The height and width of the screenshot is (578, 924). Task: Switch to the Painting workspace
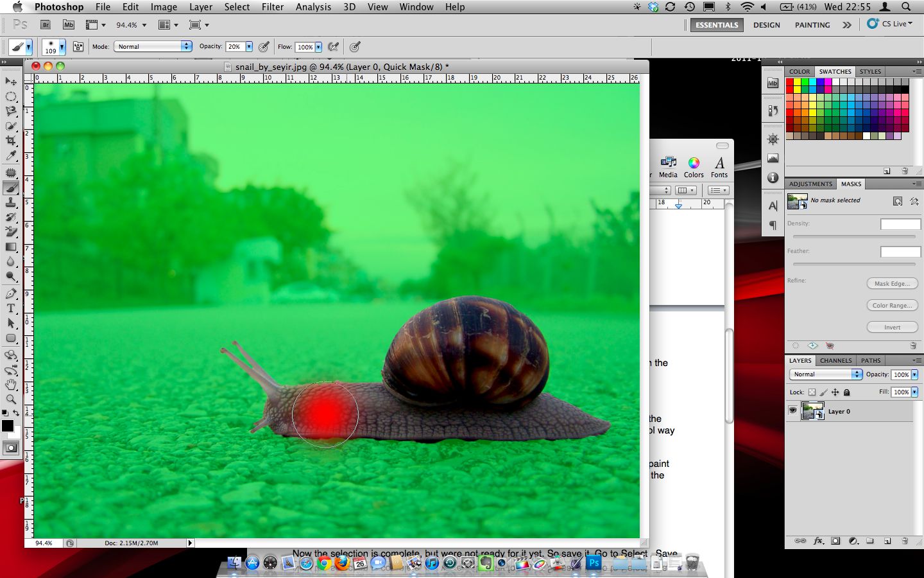[x=812, y=25]
